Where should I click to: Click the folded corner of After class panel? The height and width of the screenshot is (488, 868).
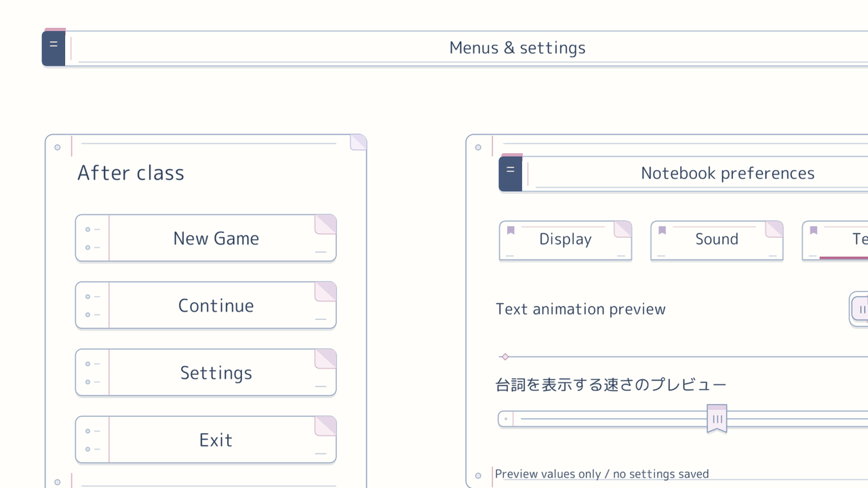[358, 142]
